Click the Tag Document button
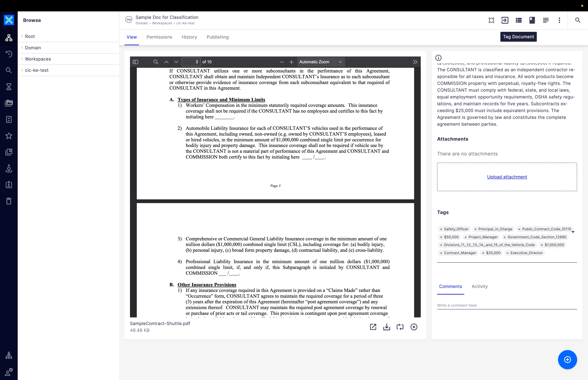 pos(518,37)
